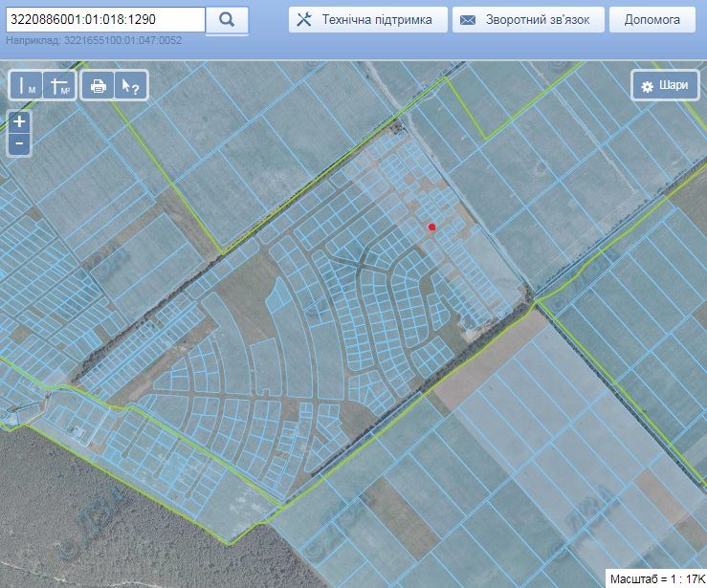This screenshot has height=588, width=707.
Task: Focus the cadastral number search field
Action: (x=105, y=19)
